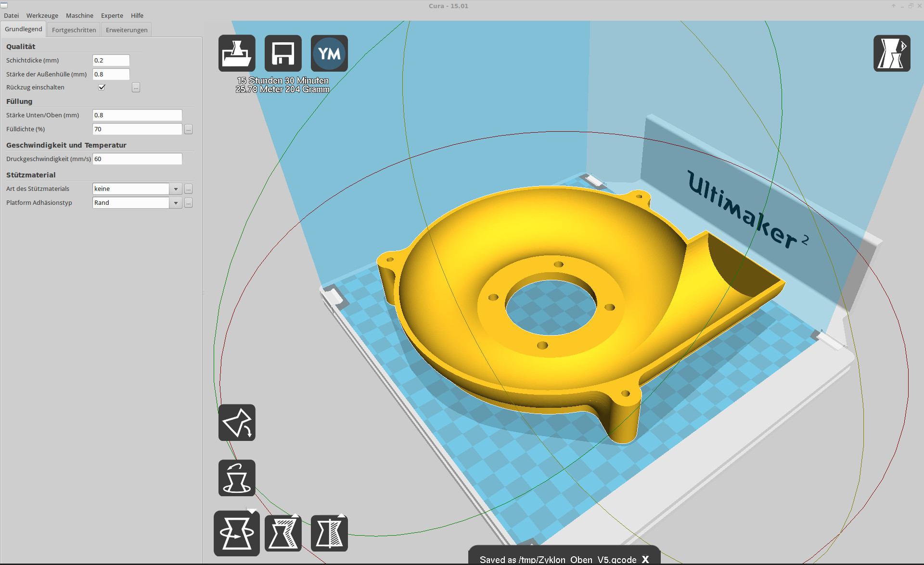This screenshot has height=565, width=924.
Task: Open the Maschine menu
Action: point(79,15)
